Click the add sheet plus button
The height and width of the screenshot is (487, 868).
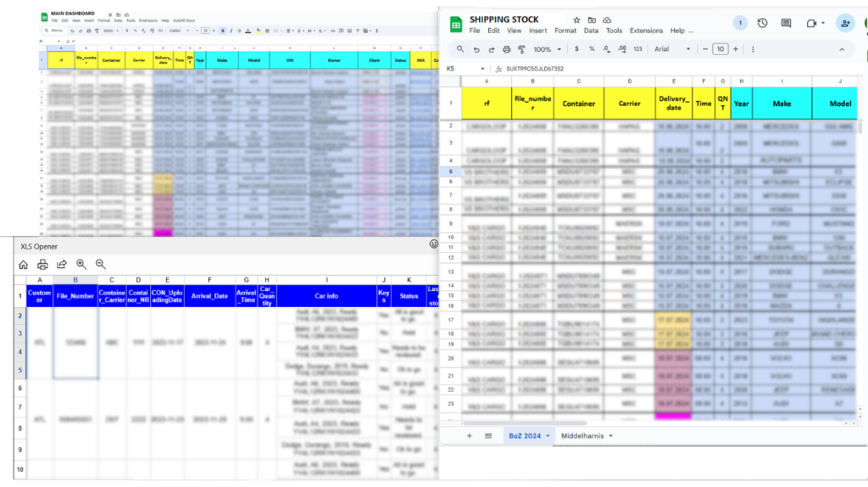pyautogui.click(x=469, y=435)
